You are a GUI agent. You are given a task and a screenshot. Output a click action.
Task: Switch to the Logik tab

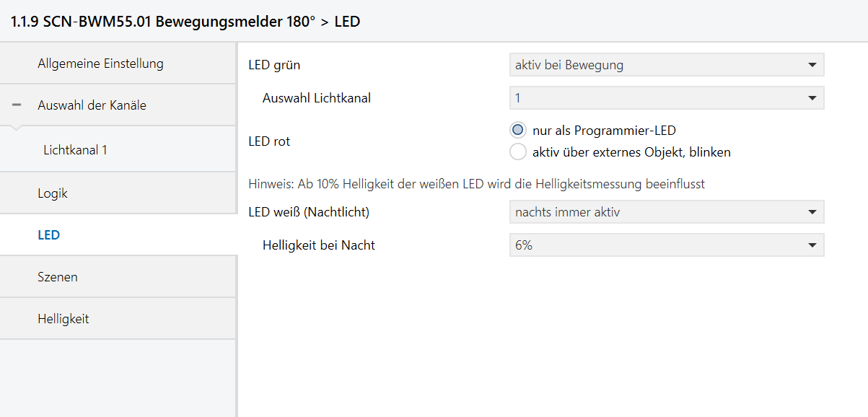(x=53, y=193)
